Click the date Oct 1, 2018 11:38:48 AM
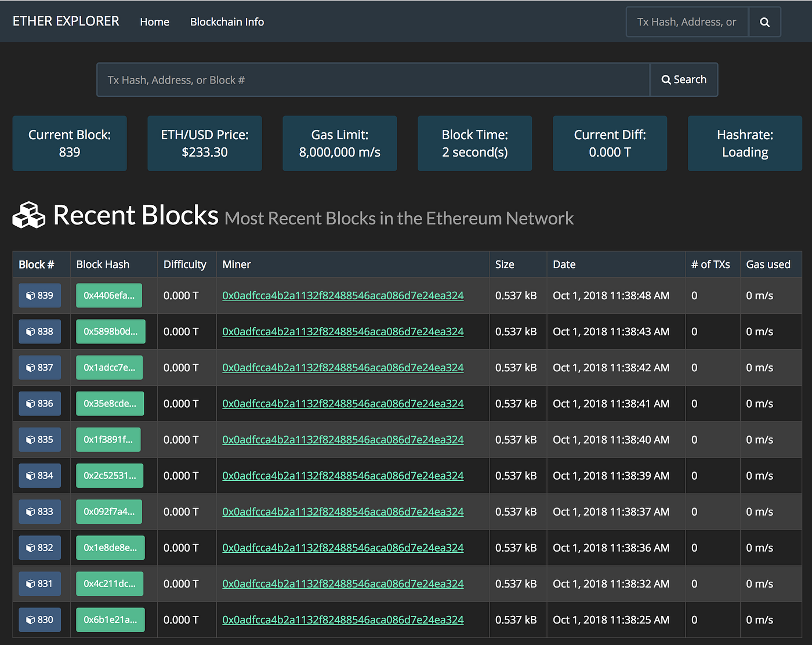 [x=611, y=296]
